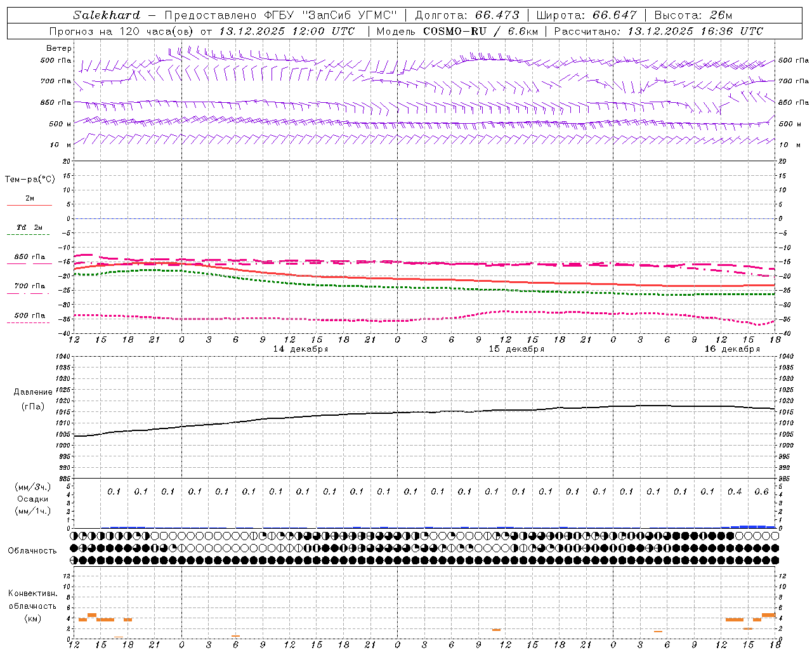This screenshot has width=812, height=650.
Task: Click the "Ветер" wind panel label
Action: click(x=59, y=48)
